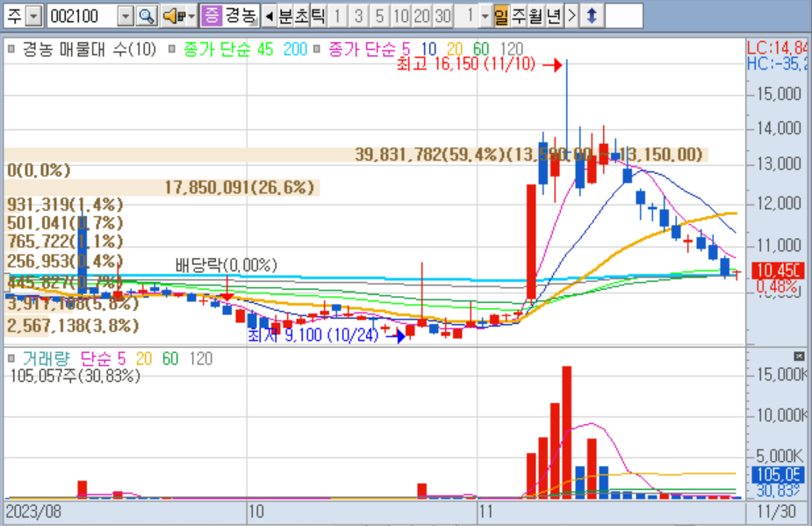Screen dimensions: 812x526
Task: Select interval 20 button in toolbar
Action: pyautogui.click(x=421, y=16)
